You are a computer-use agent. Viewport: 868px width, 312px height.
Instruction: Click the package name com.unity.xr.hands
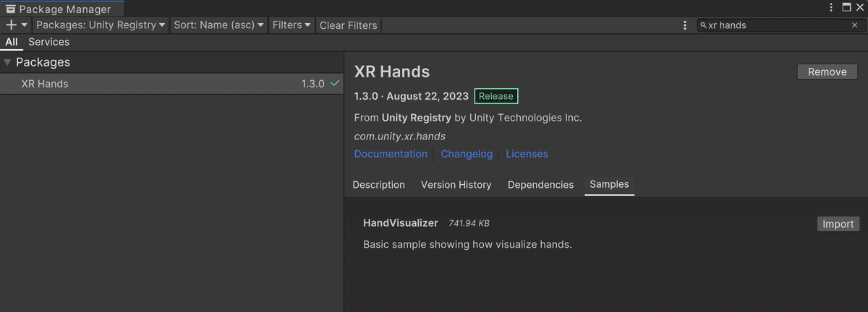tap(400, 136)
